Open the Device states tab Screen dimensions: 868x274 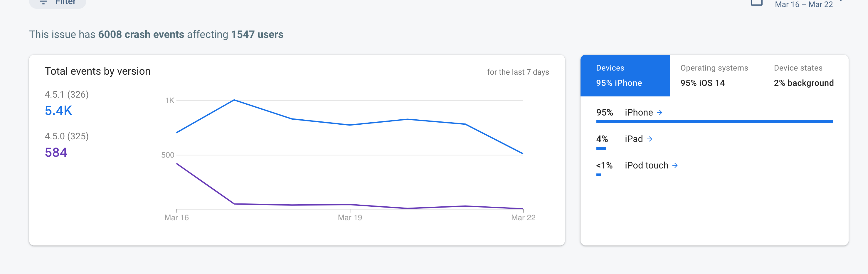coord(803,75)
